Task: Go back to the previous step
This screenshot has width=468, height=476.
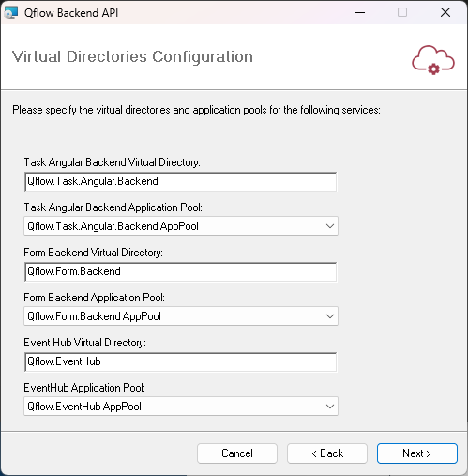Action: tap(327, 453)
